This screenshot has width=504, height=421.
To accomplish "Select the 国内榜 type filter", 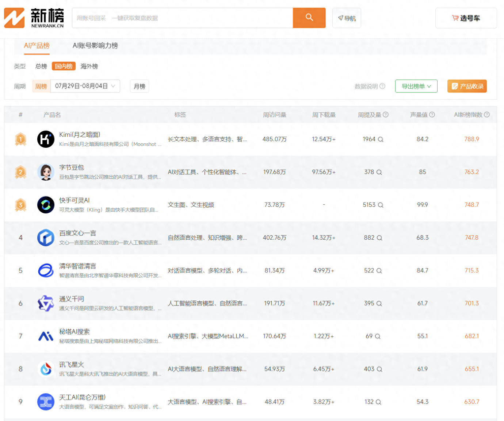I will tap(64, 66).
